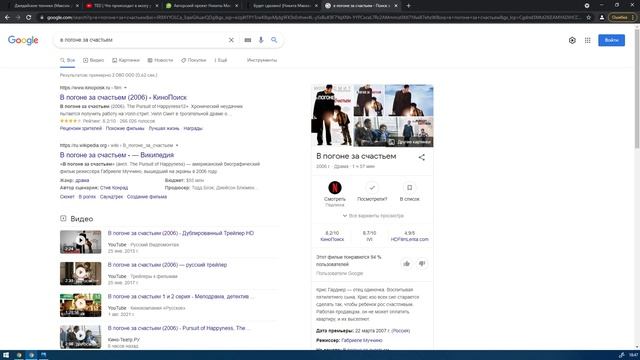Play the '1 и 2 серия' video thumbnail
Image resolution: width=640 pixels, height=360 pixels.
click(80, 305)
